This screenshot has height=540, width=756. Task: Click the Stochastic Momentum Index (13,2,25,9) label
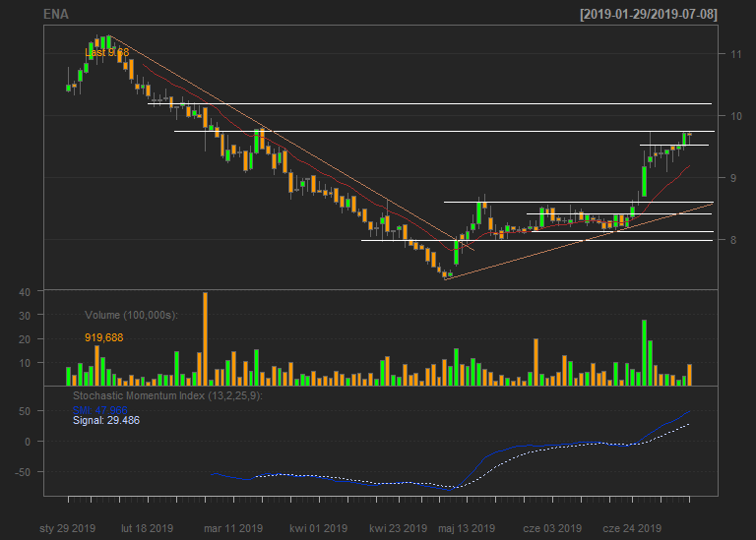pos(167,396)
